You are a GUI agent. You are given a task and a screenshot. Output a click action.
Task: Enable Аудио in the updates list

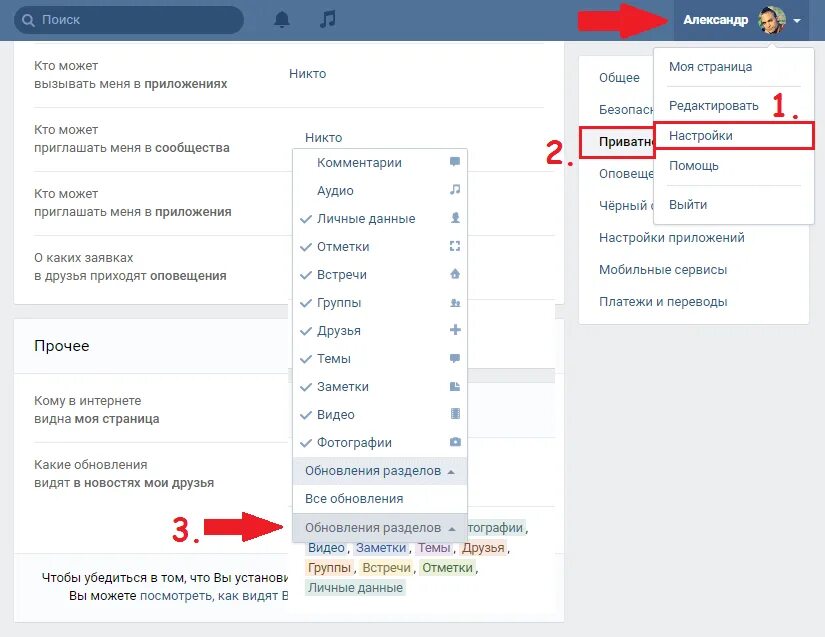click(x=379, y=190)
